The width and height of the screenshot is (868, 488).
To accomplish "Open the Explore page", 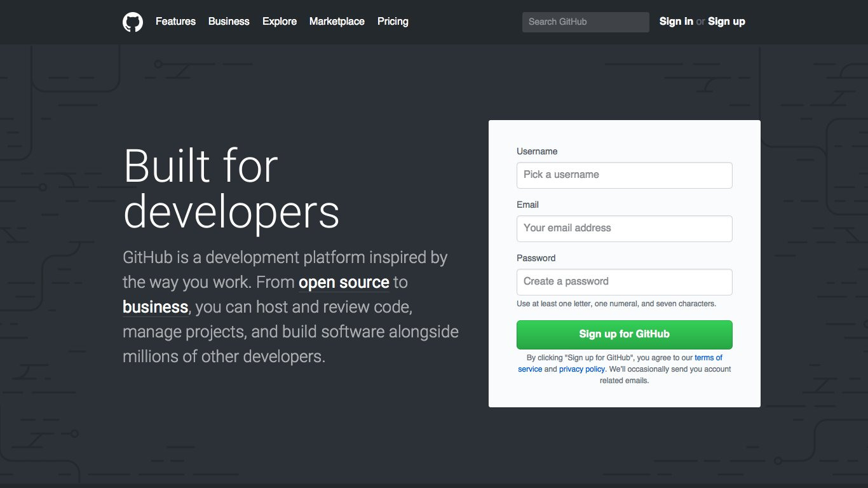I will click(x=280, y=22).
